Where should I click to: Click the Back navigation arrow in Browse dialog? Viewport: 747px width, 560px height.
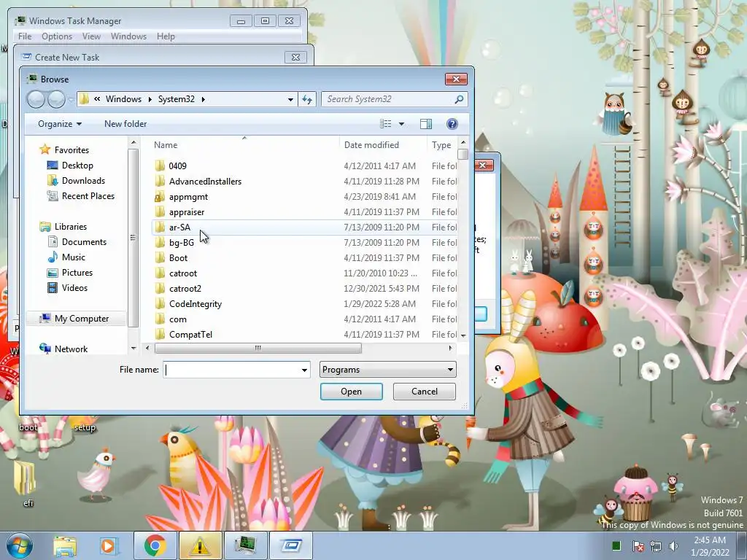[x=36, y=99]
